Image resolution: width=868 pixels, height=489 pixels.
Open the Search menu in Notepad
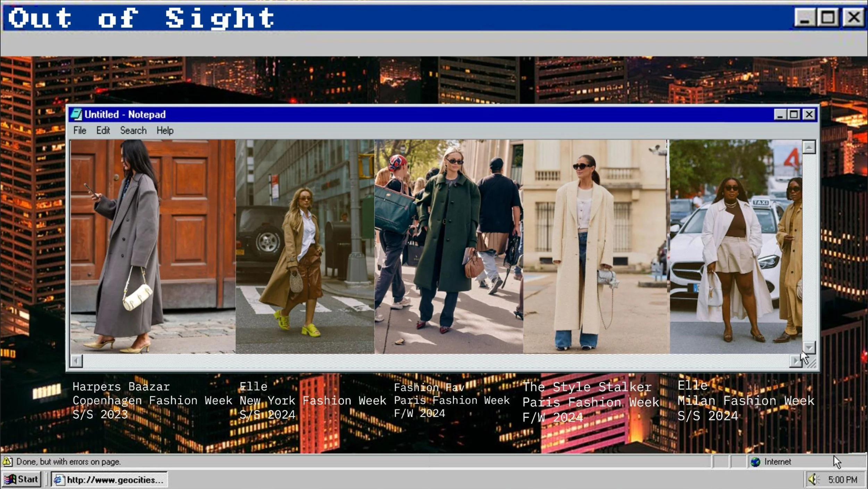[133, 131]
